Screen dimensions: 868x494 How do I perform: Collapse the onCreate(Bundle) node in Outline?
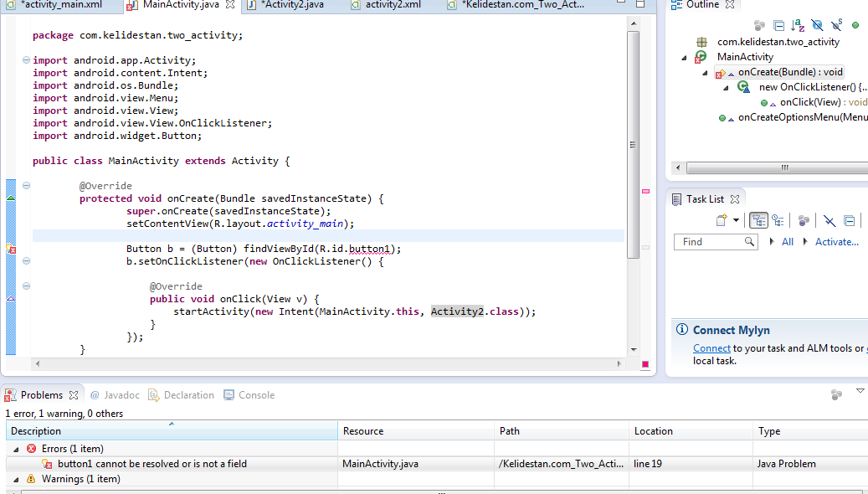coord(706,73)
